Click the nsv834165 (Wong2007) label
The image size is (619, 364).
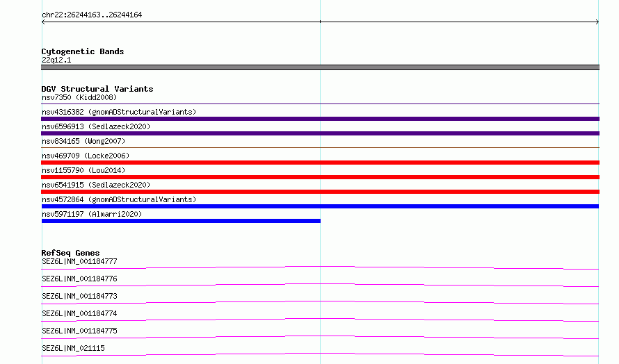[x=83, y=141]
